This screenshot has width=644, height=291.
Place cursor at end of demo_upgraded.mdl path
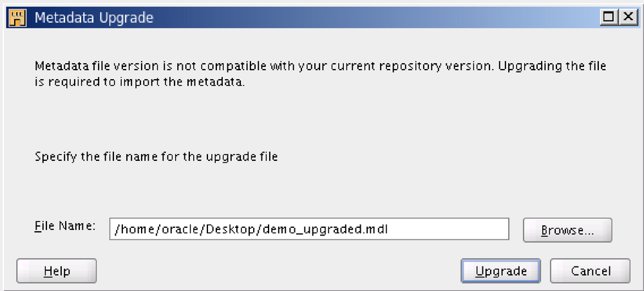(x=388, y=229)
